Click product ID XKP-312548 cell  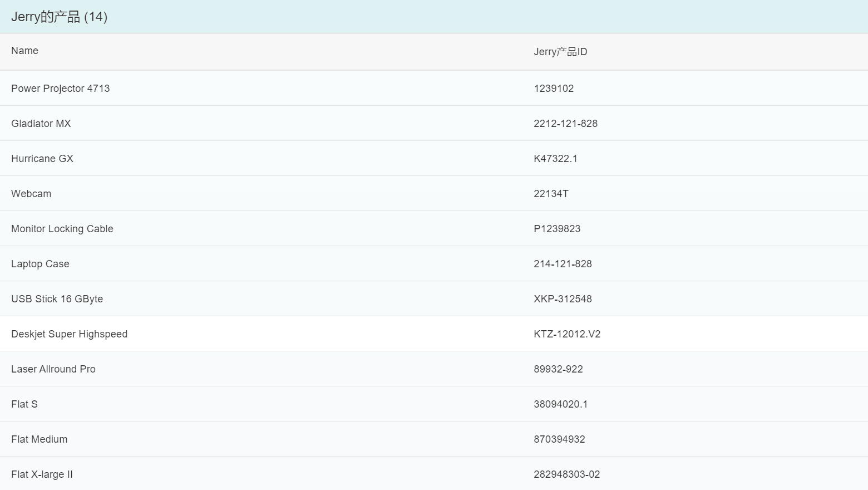[x=563, y=299]
